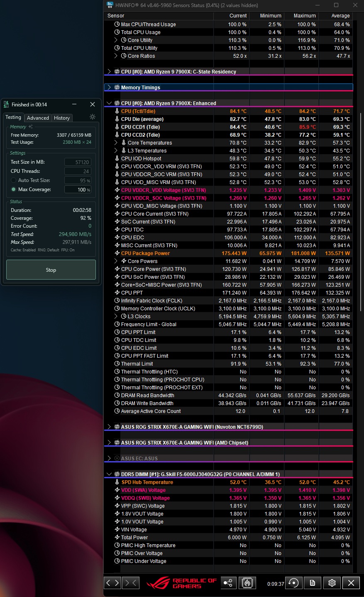Expand the L3 Clocks row

(116, 317)
